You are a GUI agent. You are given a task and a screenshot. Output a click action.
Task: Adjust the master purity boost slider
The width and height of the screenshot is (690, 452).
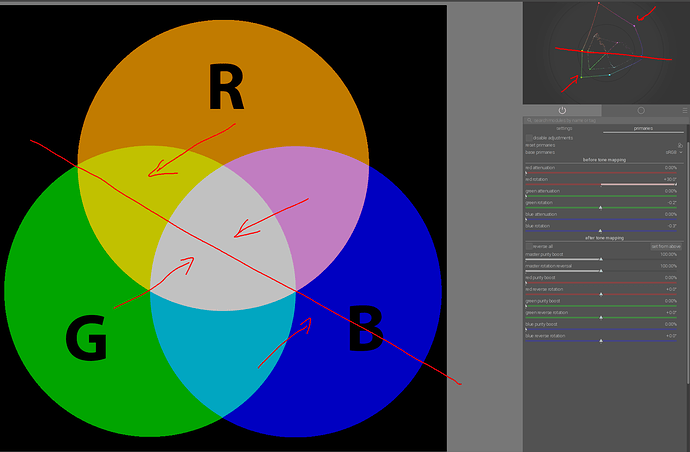click(601, 259)
